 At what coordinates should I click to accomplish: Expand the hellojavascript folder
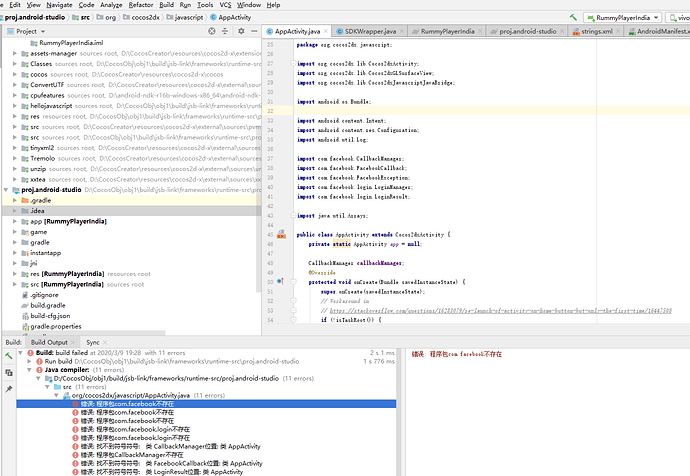(15, 106)
